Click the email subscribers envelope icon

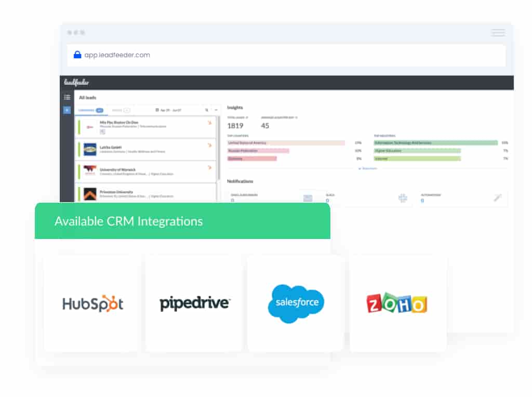point(308,198)
